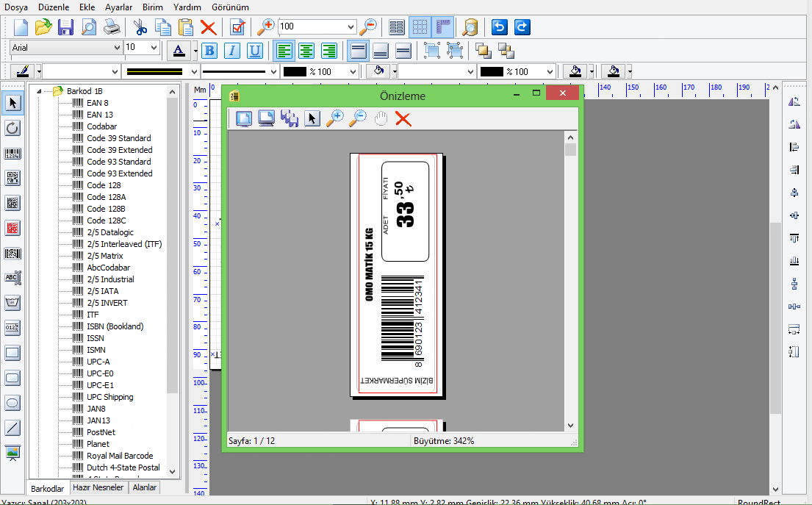The image size is (812, 505).
Task: Select the hand pan tool in Önizleme
Action: click(381, 118)
